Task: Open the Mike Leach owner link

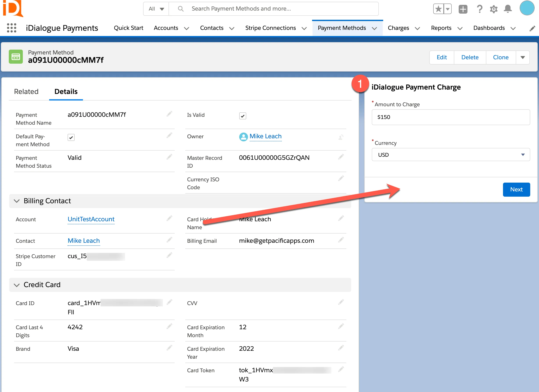Action: click(x=266, y=136)
